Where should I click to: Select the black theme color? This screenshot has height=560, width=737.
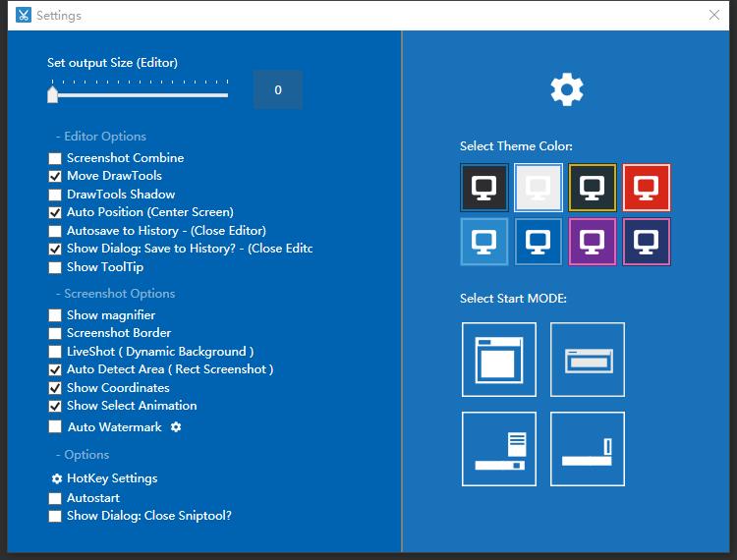484,188
